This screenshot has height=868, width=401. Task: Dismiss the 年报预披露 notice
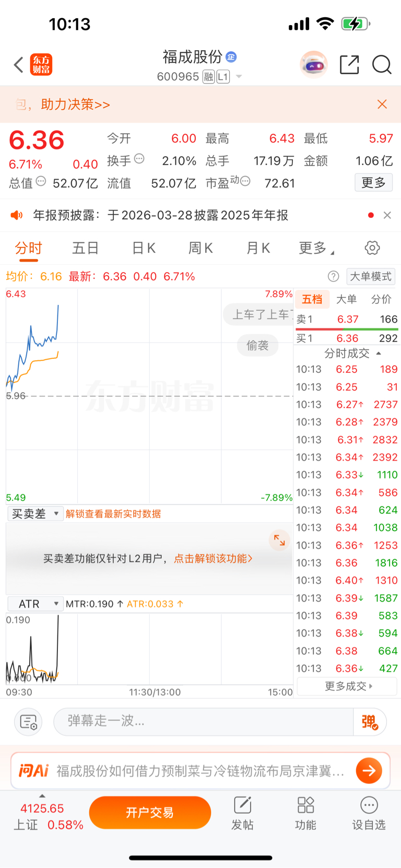387,215
